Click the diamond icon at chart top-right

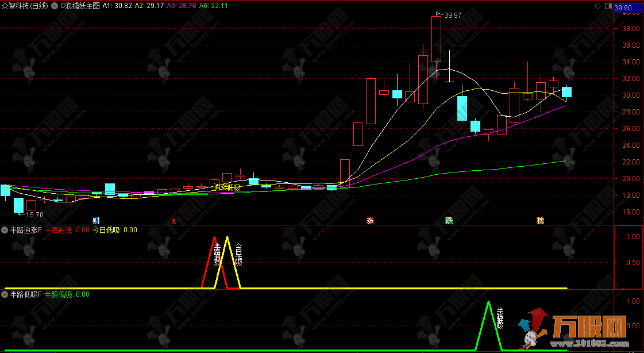(597, 6)
